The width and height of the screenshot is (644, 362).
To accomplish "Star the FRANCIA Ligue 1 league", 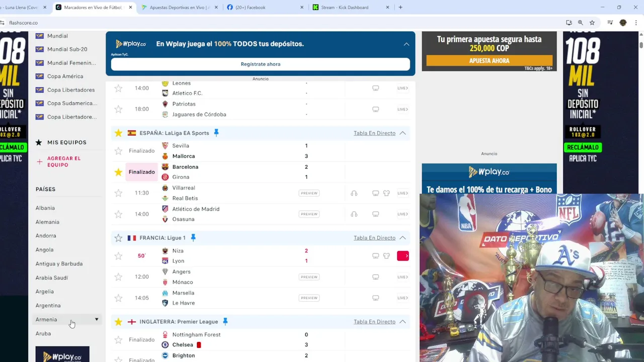I will coord(118,238).
